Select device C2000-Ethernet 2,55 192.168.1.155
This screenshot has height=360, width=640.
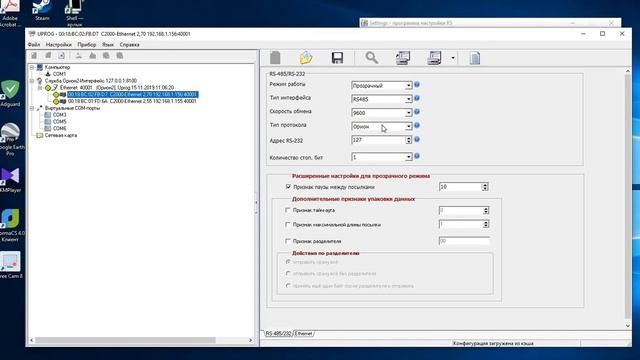point(132,101)
